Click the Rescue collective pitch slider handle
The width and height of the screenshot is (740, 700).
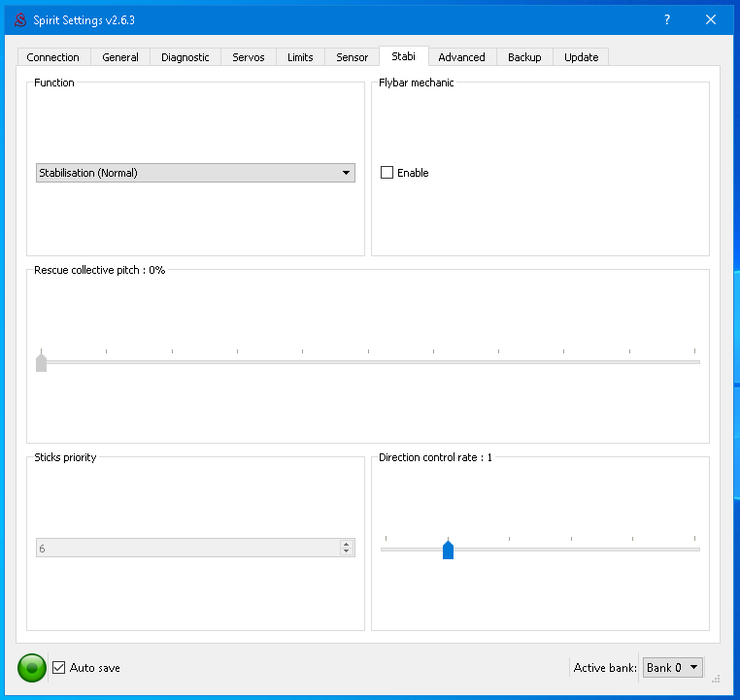(41, 362)
